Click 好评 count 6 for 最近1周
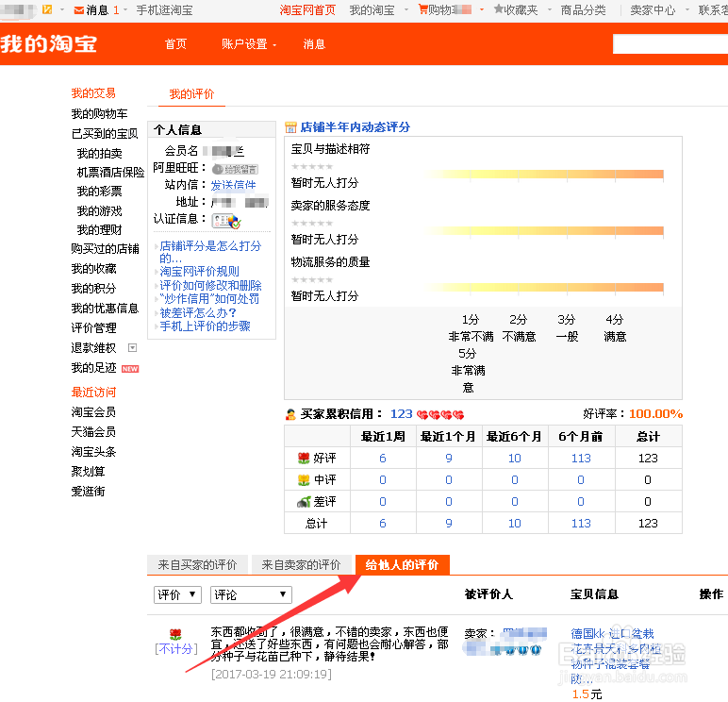728x702 pixels. coord(383,459)
